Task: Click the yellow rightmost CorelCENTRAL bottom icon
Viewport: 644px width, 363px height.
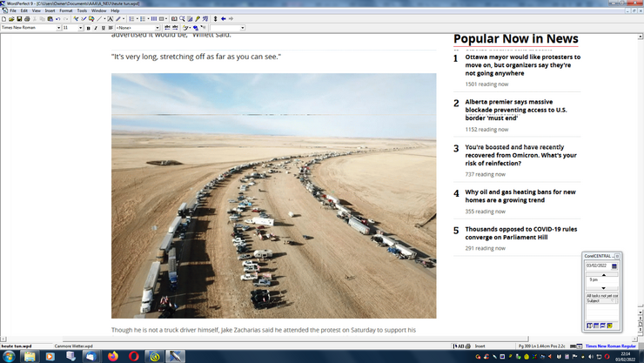Action: point(609,326)
